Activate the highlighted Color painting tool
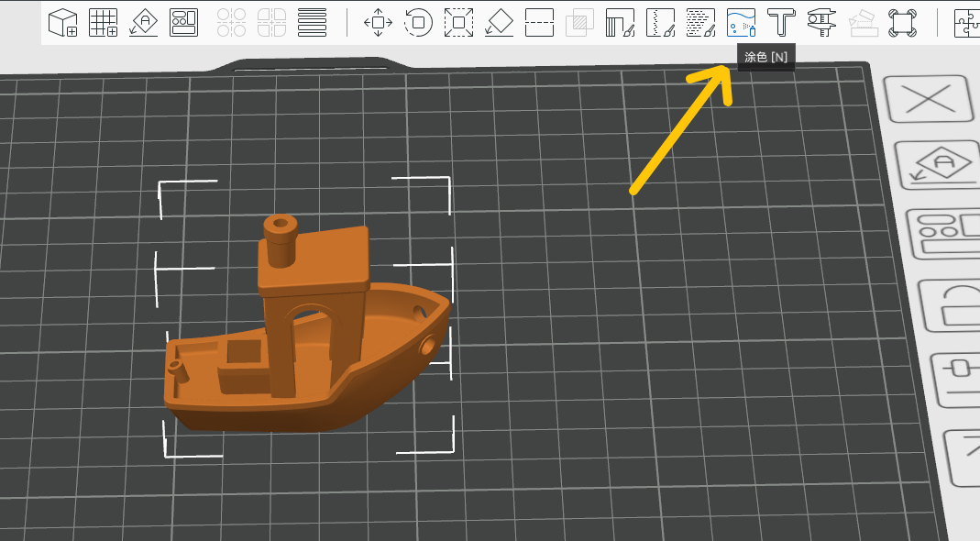 click(742, 23)
